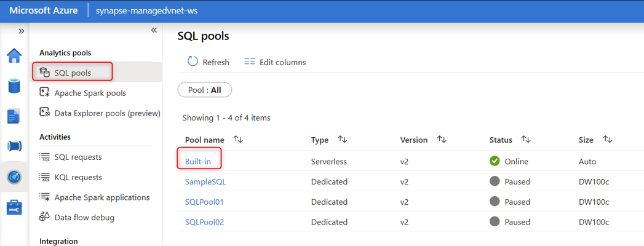Open Edit columns options
This screenshot has height=246, width=644.
point(275,62)
